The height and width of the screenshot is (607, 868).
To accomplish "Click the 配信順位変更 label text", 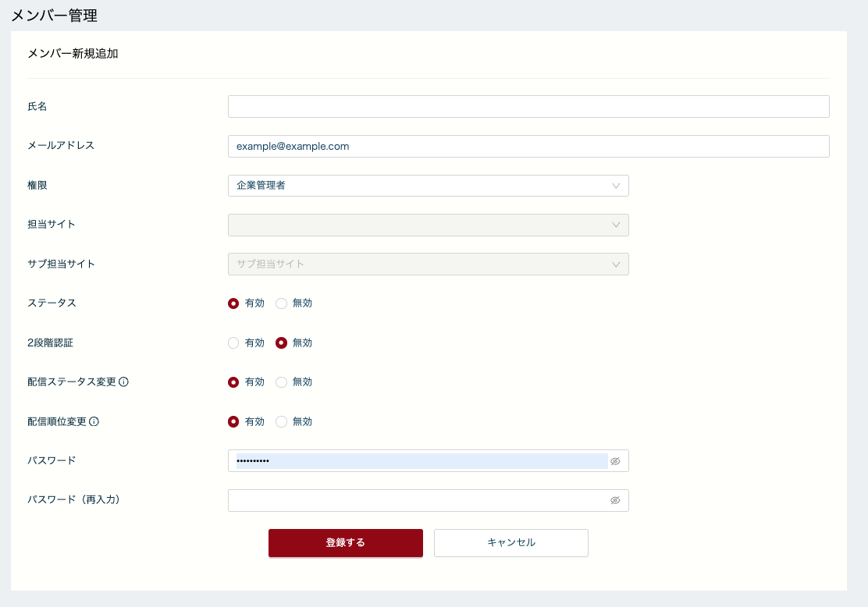I will click(56, 421).
